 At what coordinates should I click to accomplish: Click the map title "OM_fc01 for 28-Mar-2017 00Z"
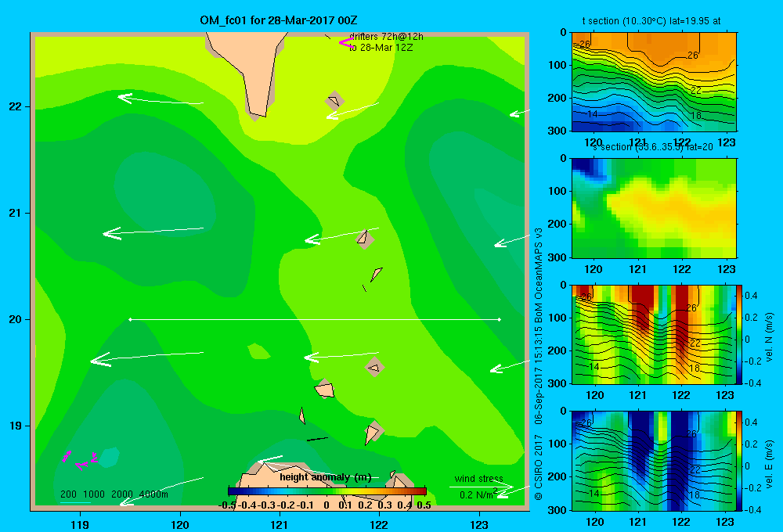pyautogui.click(x=278, y=20)
